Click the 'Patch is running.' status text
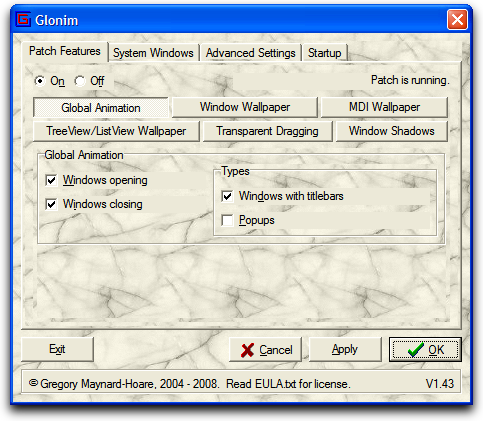 point(410,80)
